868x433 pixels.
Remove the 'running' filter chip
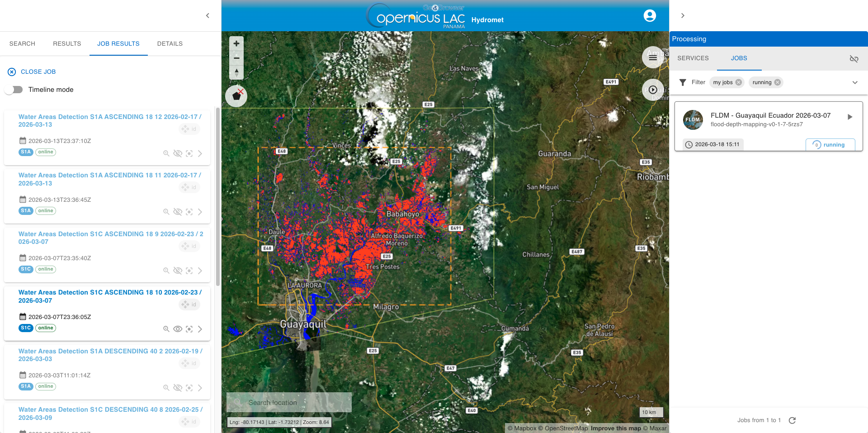(778, 82)
